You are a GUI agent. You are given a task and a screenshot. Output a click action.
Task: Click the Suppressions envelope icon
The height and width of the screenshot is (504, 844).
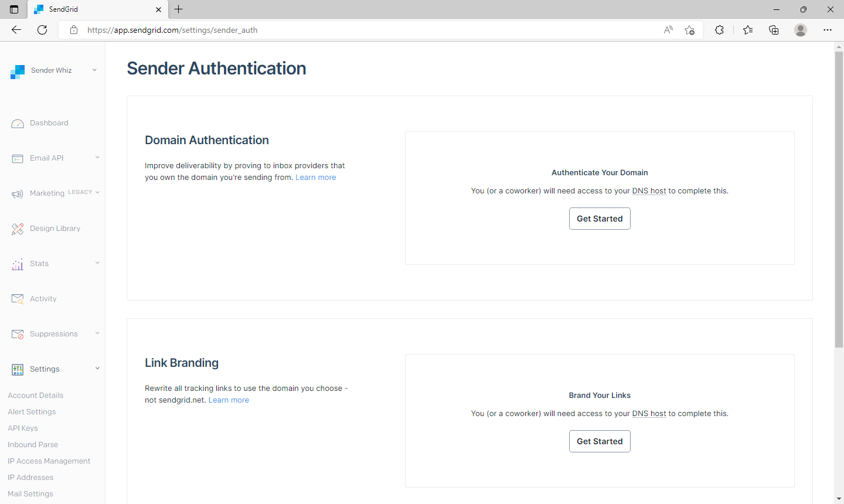click(18, 335)
